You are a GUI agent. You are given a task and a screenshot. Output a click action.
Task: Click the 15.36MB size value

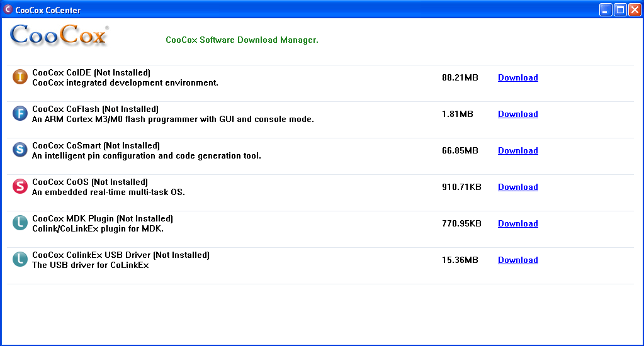460,260
